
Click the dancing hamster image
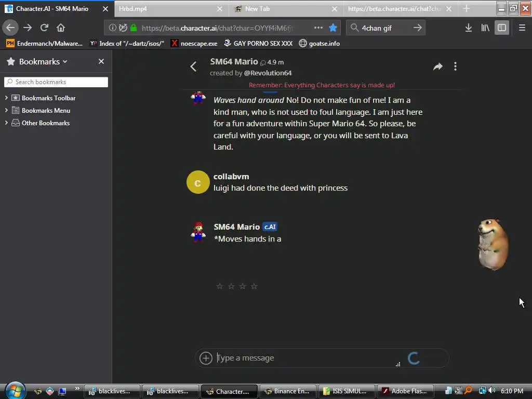[493, 245]
